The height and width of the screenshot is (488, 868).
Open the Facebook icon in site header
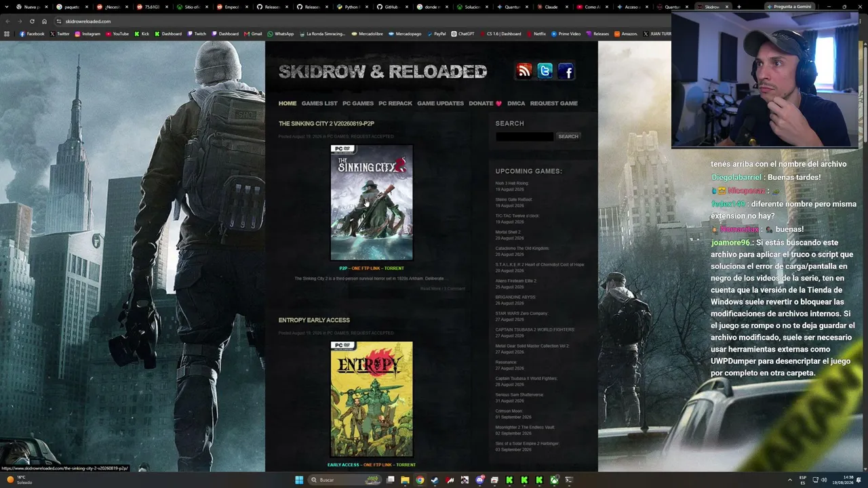566,71
